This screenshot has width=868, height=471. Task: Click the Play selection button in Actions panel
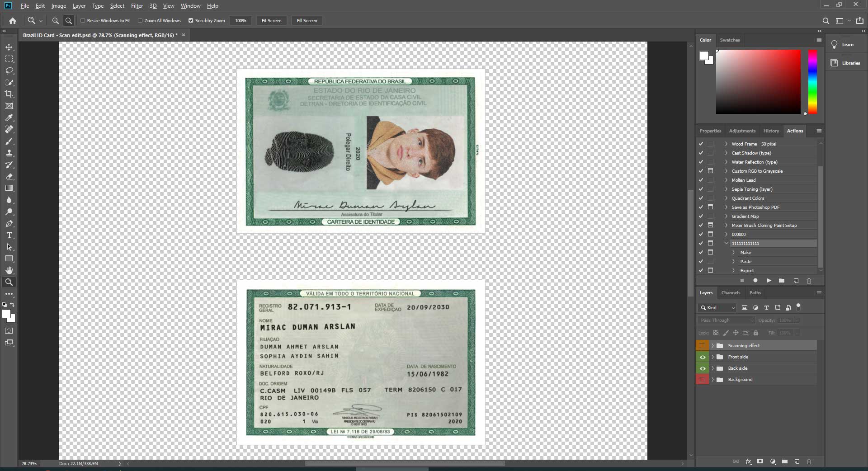[769, 281]
